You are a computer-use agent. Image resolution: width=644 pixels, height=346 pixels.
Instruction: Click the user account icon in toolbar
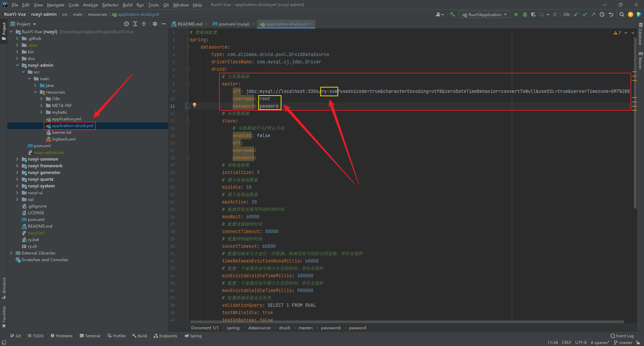click(439, 14)
